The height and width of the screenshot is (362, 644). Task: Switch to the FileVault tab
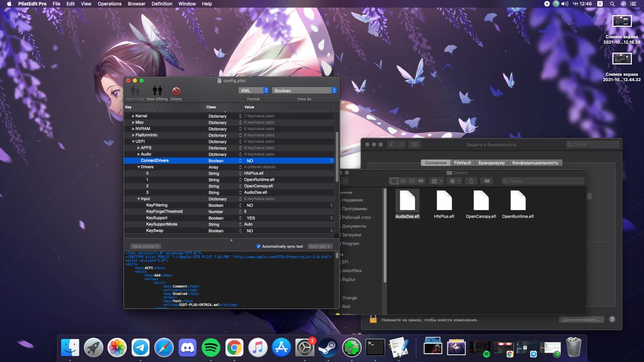point(462,162)
